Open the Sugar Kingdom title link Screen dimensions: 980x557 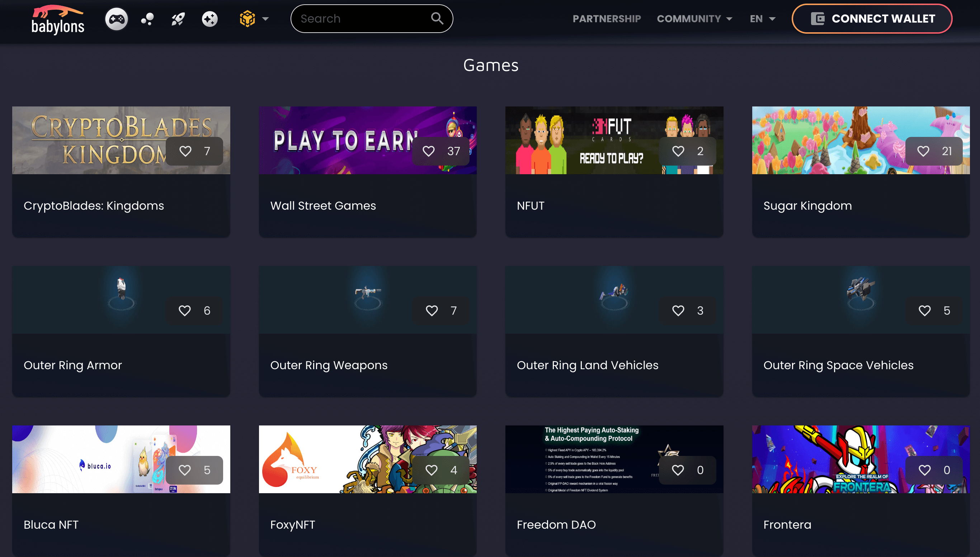(808, 206)
